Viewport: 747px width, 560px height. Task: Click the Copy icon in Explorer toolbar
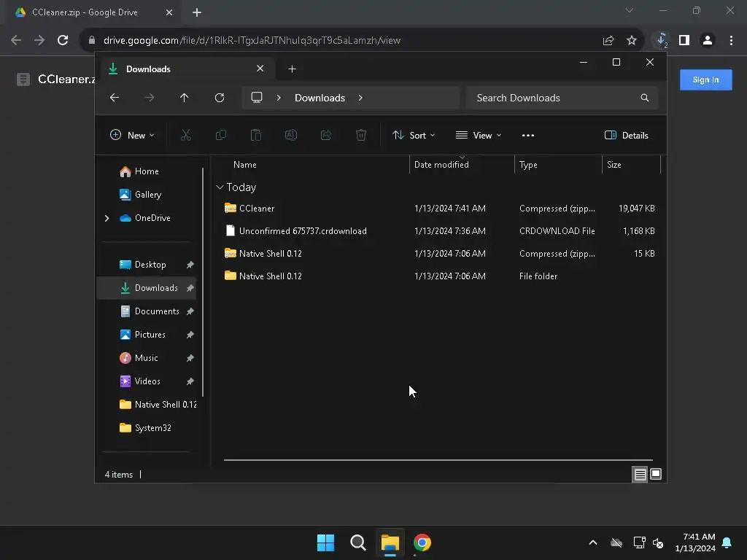pos(220,135)
